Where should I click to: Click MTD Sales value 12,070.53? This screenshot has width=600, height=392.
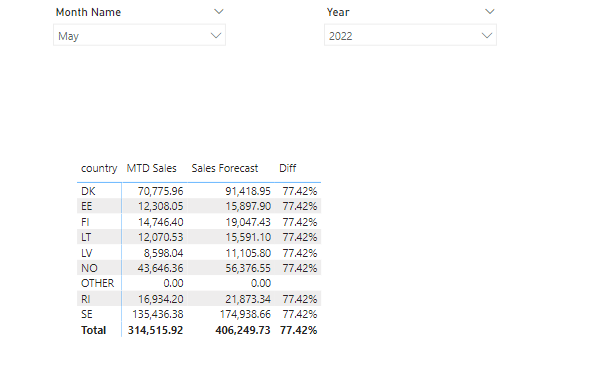160,237
